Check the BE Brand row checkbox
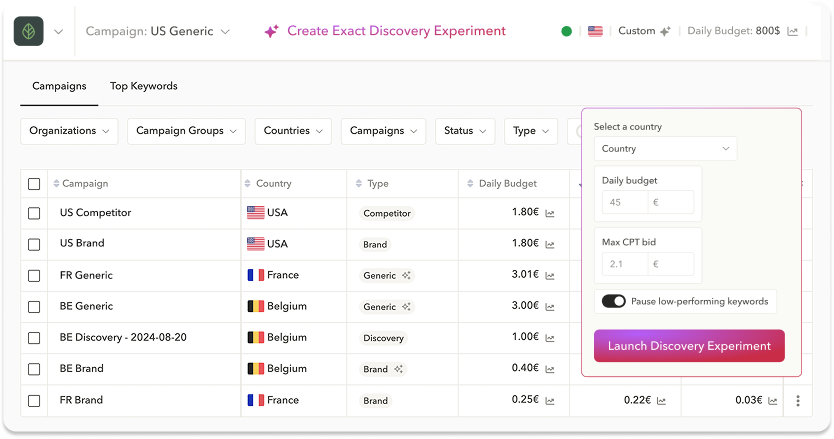The height and width of the screenshot is (439, 834). click(34, 369)
